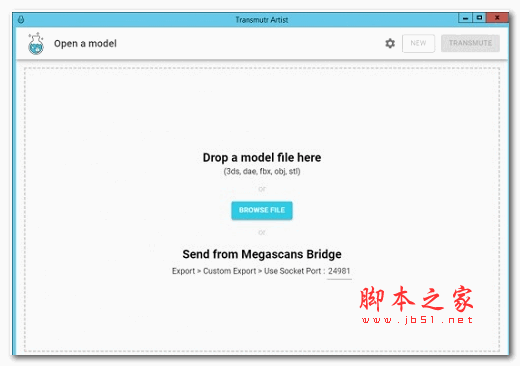Click 'Export > Custom Export > Use Socket Port' text

(x=246, y=271)
